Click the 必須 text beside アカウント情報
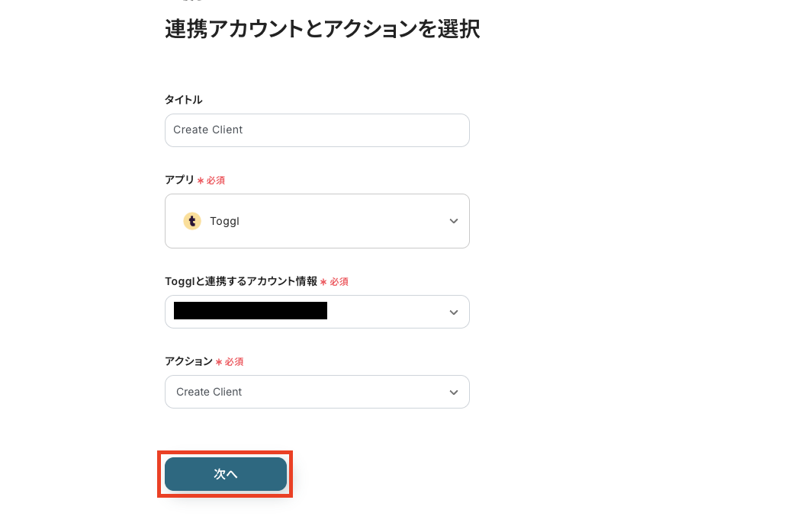This screenshot has width=807, height=532. (339, 282)
